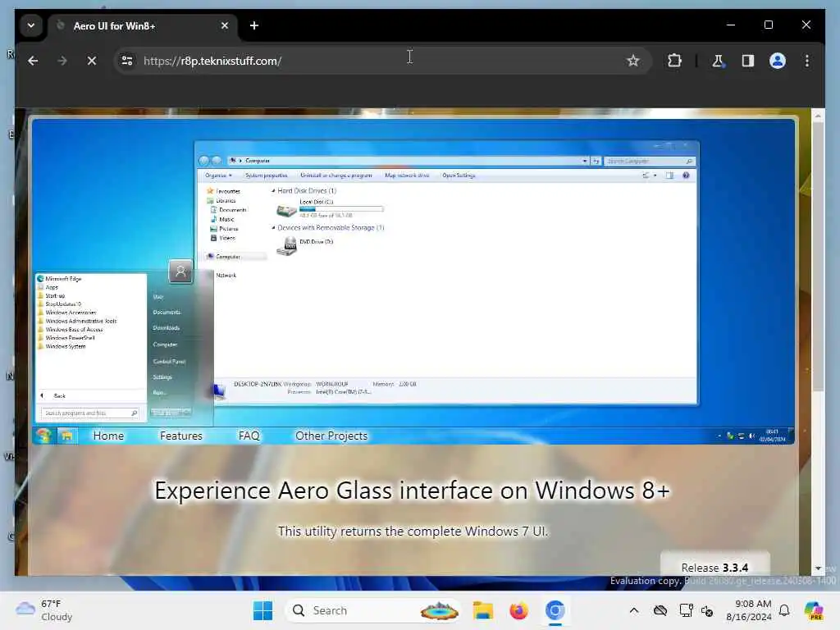The height and width of the screenshot is (630, 840).
Task: Open a new browser tab
Action: point(254,25)
